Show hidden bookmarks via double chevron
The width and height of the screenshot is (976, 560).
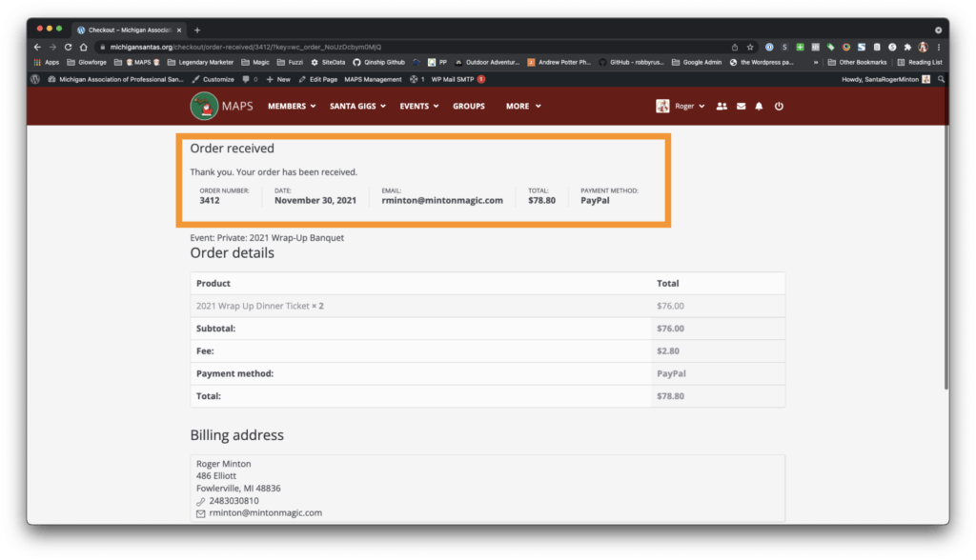(816, 62)
